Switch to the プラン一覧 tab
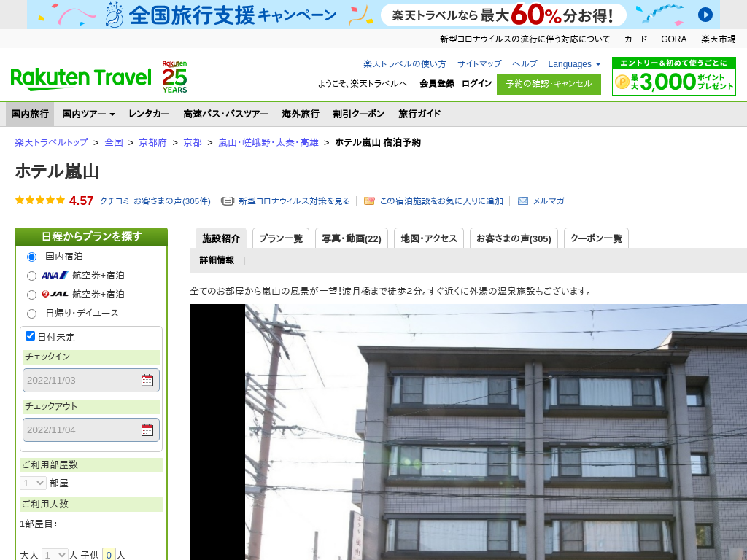747x560 pixels. pos(281,238)
